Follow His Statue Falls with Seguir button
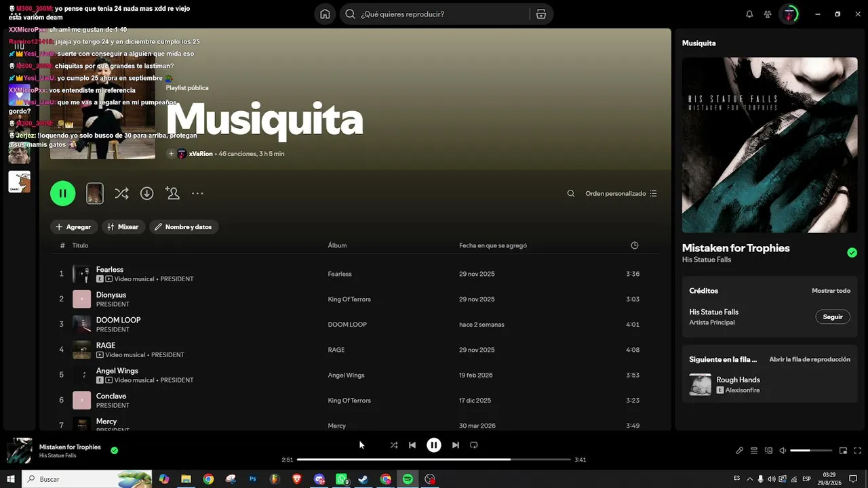Screen dimensions: 868x488 tap(833, 317)
